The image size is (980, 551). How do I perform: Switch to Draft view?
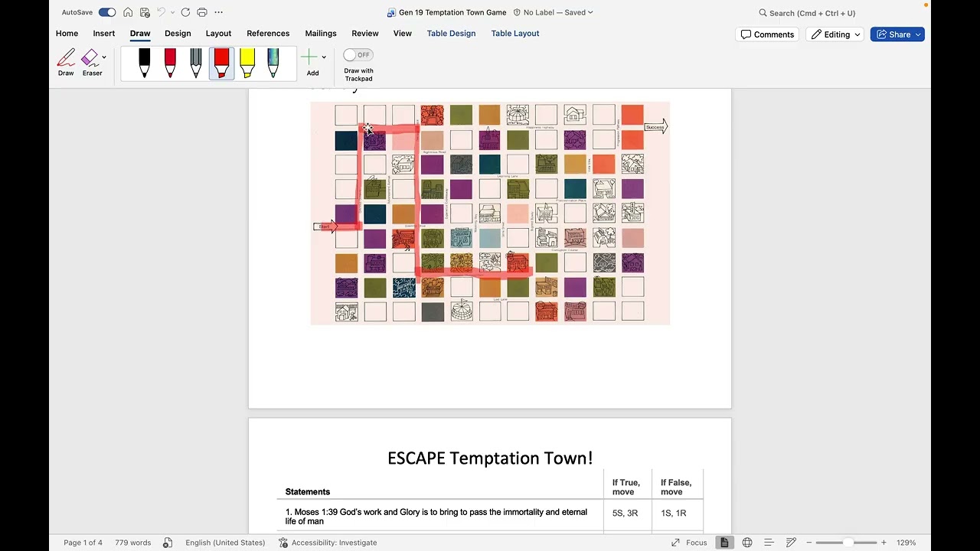(791, 543)
